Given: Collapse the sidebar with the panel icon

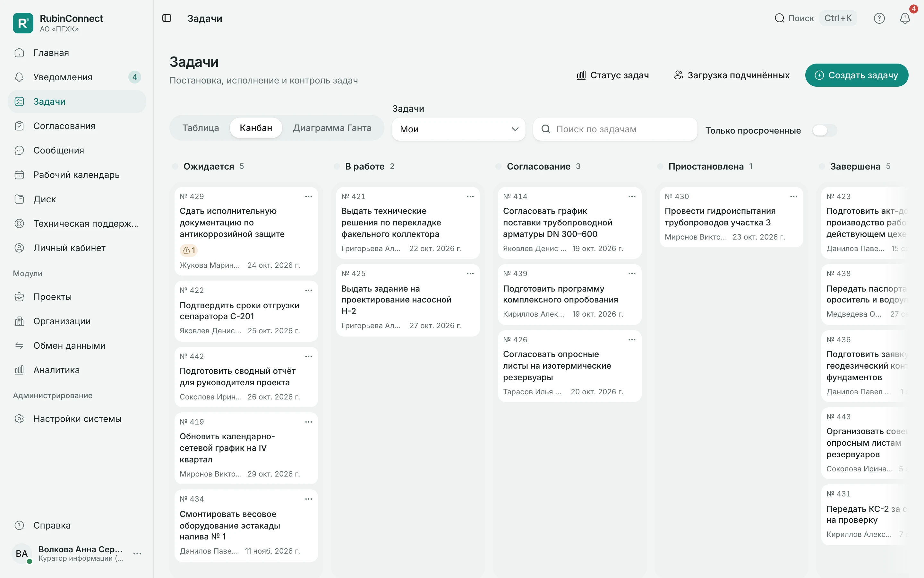Looking at the screenshot, I should [x=167, y=18].
